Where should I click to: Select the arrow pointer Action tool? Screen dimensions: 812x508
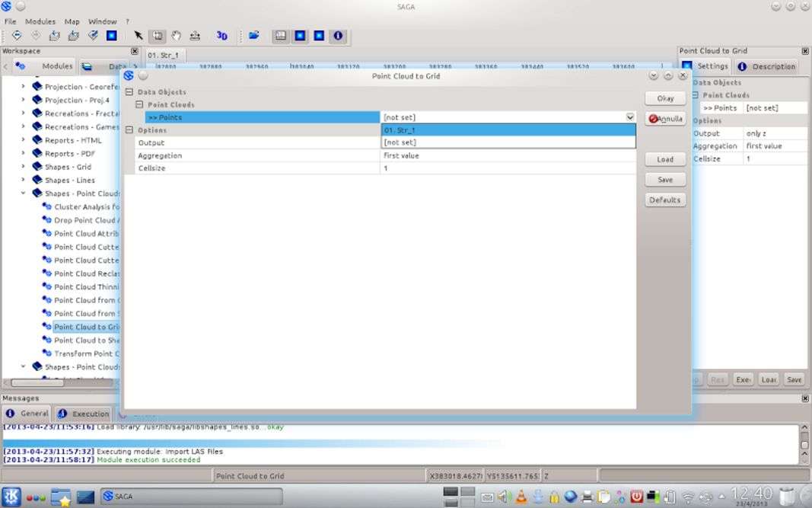click(x=139, y=36)
